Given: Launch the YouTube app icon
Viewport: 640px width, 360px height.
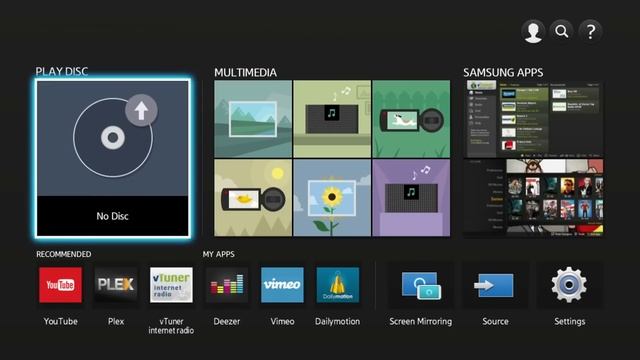Looking at the screenshot, I should pos(60,285).
